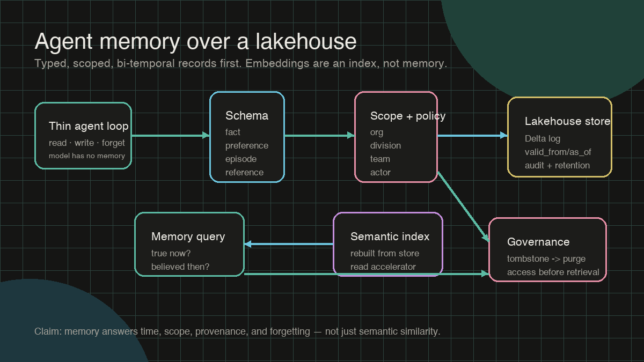
Task: Click 'org' in Scope + policy box
Action: [377, 132]
